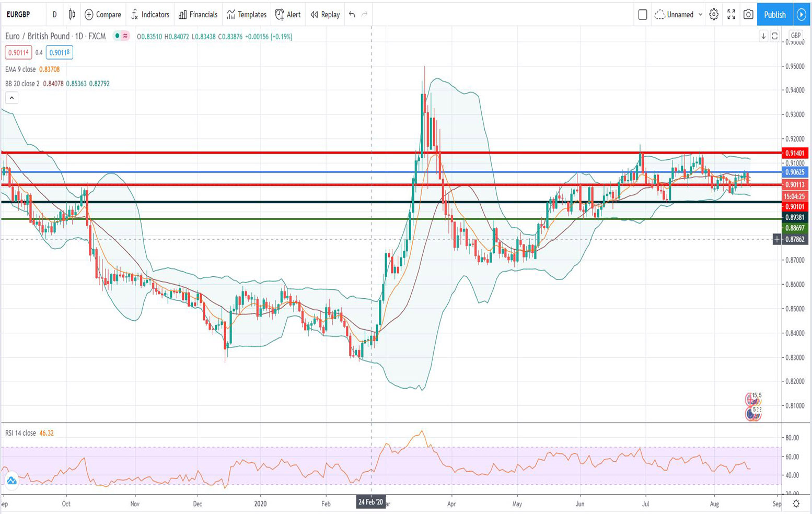The width and height of the screenshot is (812, 514).
Task: Toggle EURGBP series visibility dot in the legend
Action: point(116,37)
